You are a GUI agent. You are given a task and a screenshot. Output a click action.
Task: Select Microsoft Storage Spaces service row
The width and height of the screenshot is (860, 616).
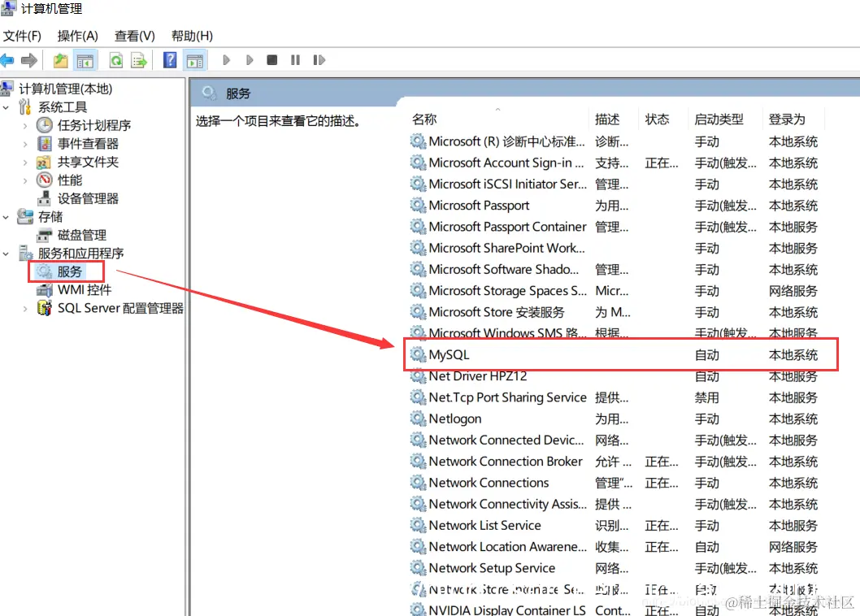pyautogui.click(x=615, y=291)
